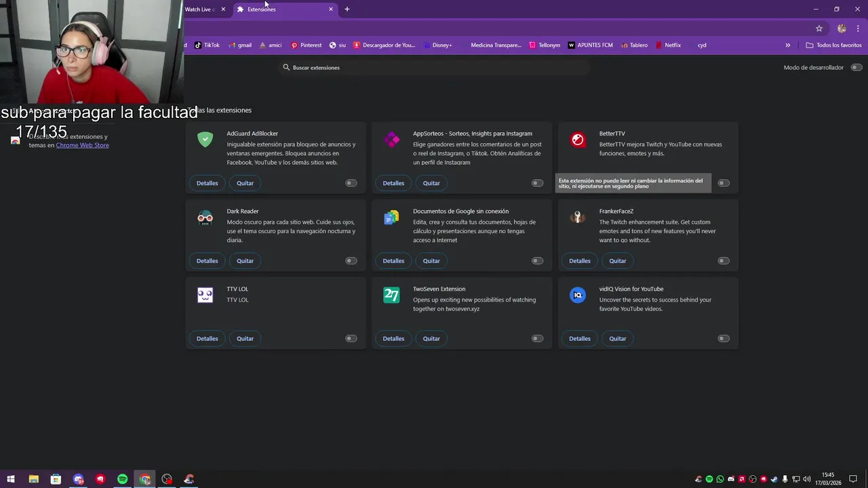The image size is (868, 488).
Task: Open a new tab with plus button
Action: [x=347, y=9]
